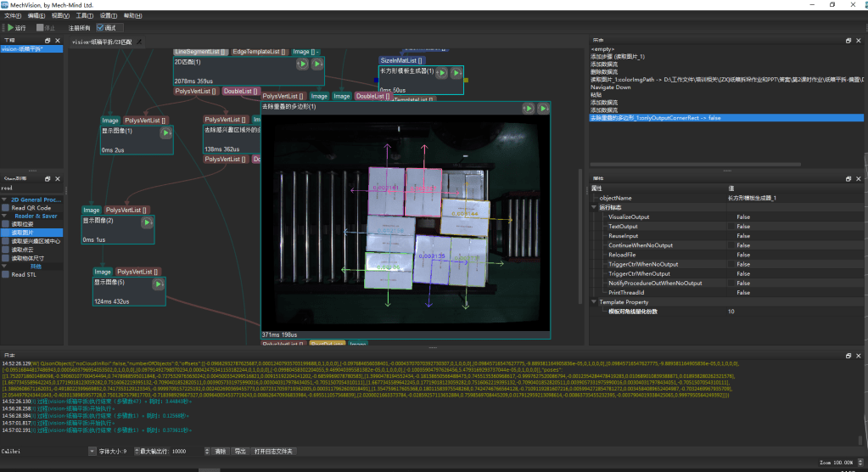Run the 显示图像(2) step play icon

pos(147,222)
